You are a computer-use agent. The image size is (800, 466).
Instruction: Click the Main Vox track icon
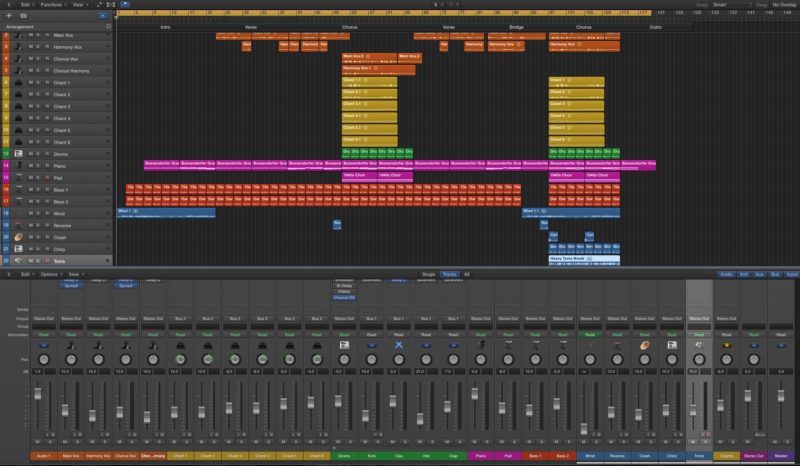click(x=18, y=35)
